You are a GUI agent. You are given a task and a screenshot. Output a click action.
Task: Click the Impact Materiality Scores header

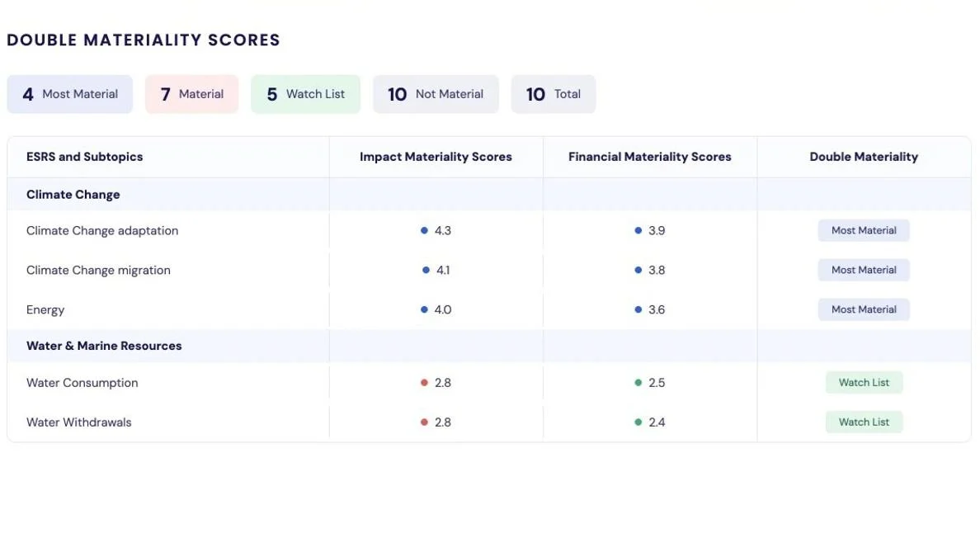click(436, 157)
